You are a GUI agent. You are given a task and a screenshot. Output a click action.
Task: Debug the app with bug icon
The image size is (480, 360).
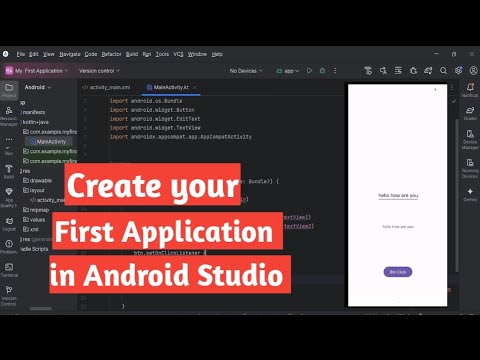pos(322,71)
